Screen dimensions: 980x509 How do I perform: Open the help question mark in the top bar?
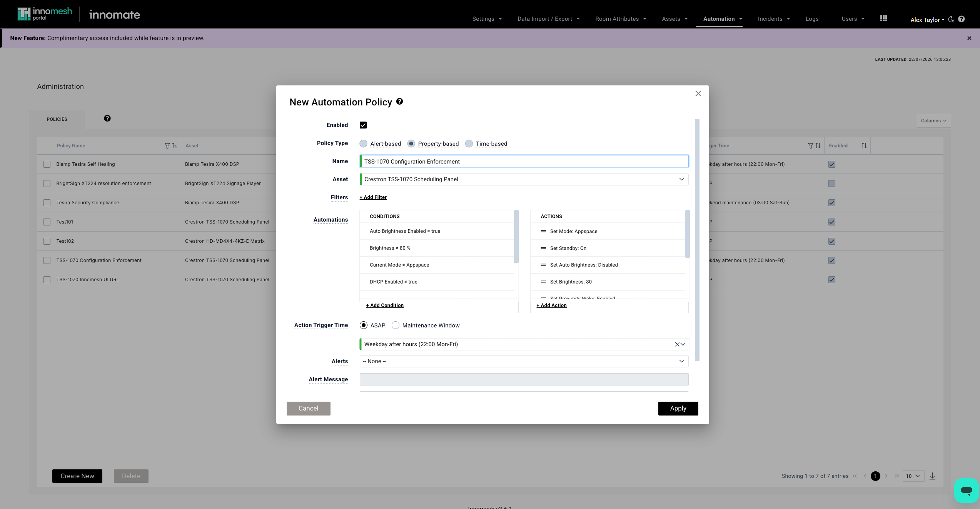[961, 19]
